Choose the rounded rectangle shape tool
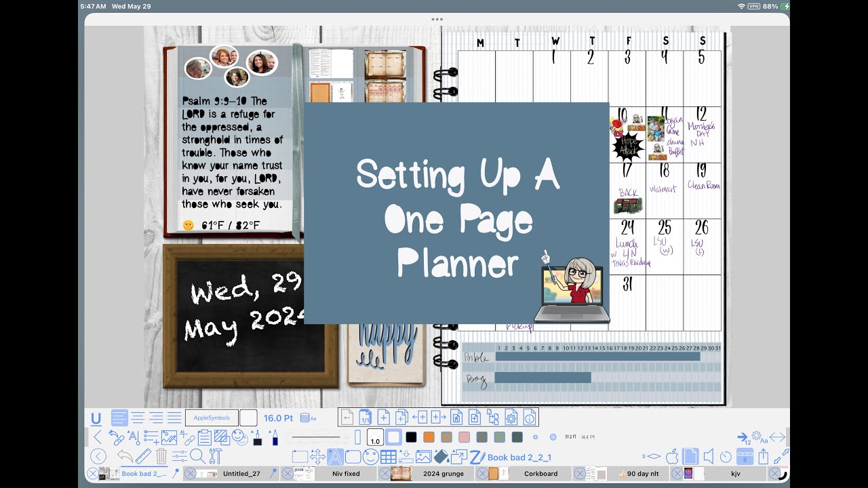 pos(353,457)
